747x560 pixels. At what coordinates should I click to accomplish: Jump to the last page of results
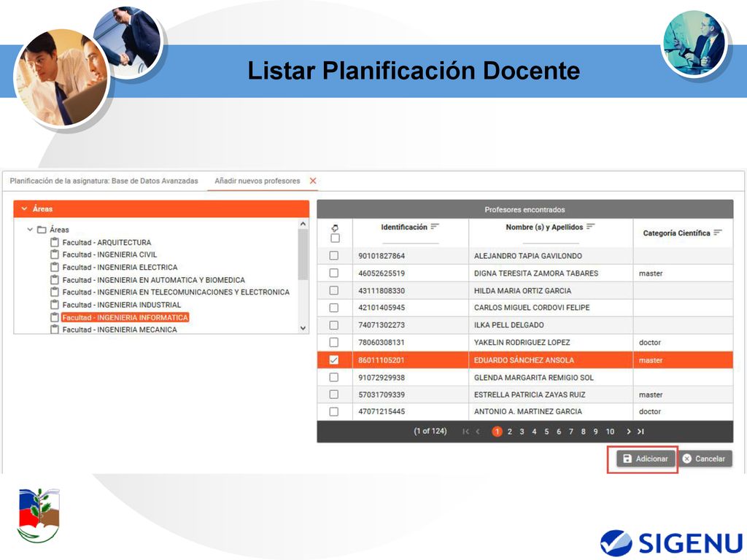pos(640,432)
